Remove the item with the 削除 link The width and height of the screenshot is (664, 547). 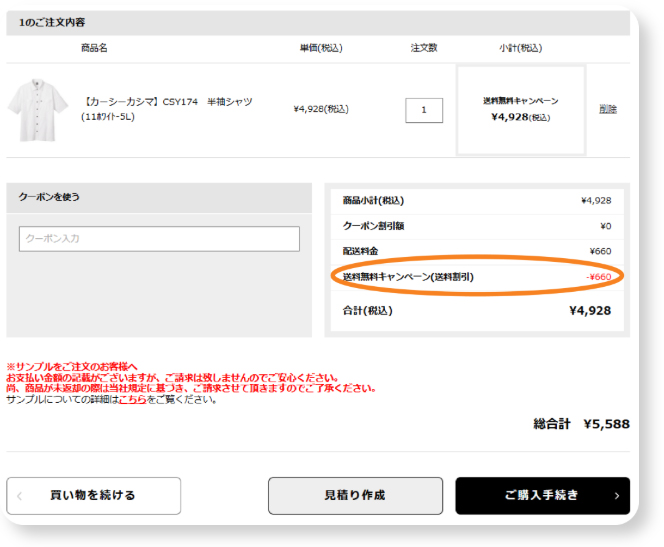pos(608,109)
